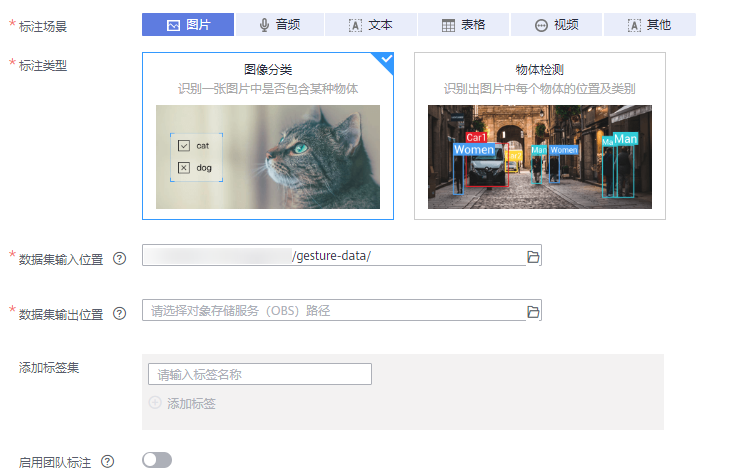The width and height of the screenshot is (745, 475).
Task: Click the label name input field
Action: coord(260,374)
